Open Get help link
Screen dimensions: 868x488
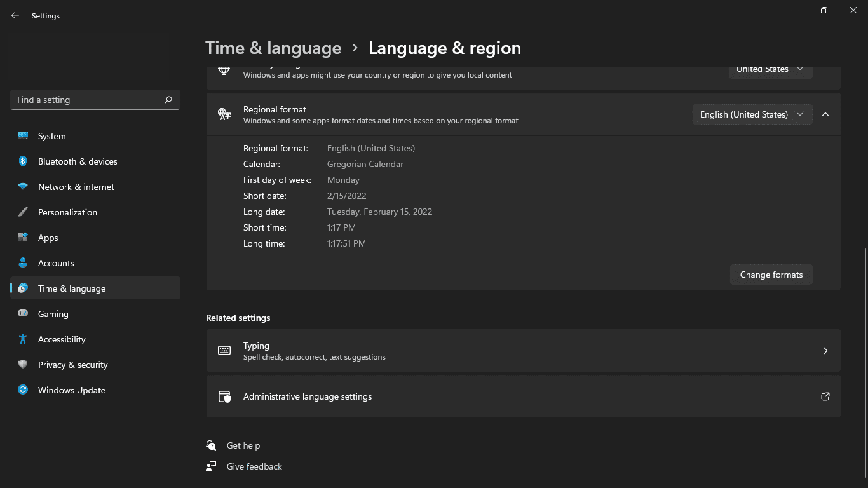click(243, 445)
